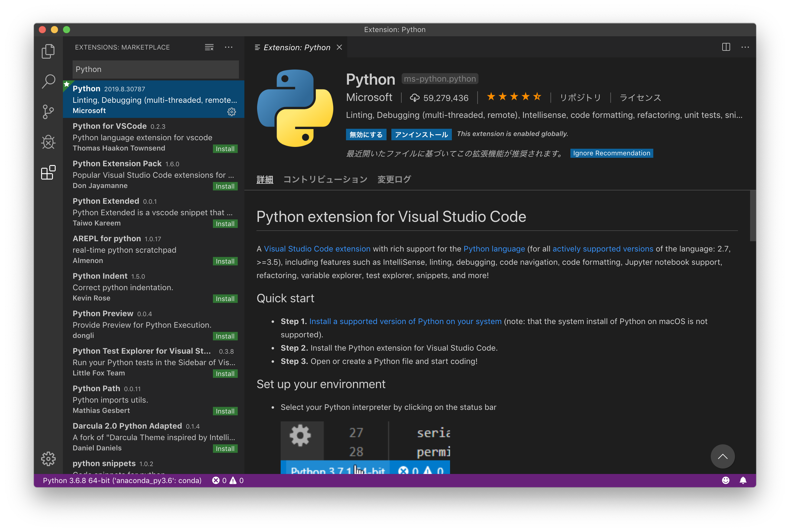Select Python Extension Pack in list
The height and width of the screenshot is (532, 790).
point(153,174)
